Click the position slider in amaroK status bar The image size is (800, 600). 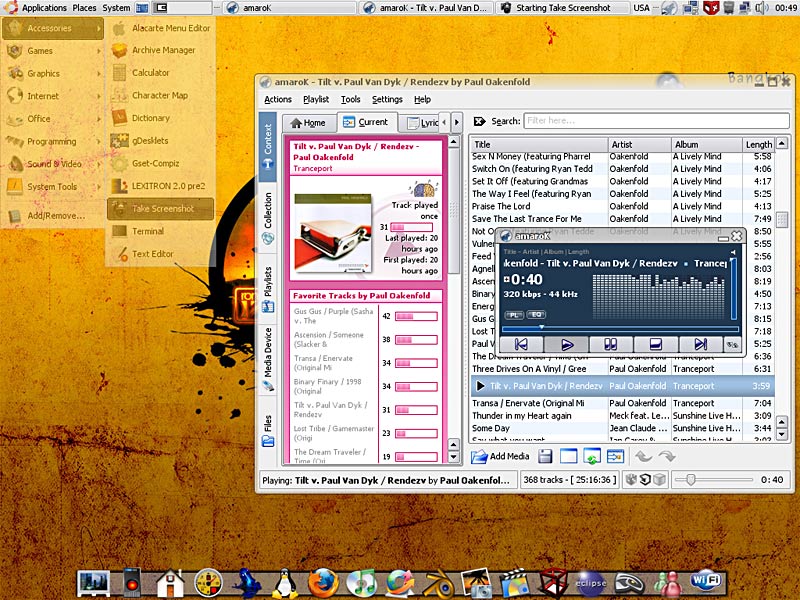713,480
